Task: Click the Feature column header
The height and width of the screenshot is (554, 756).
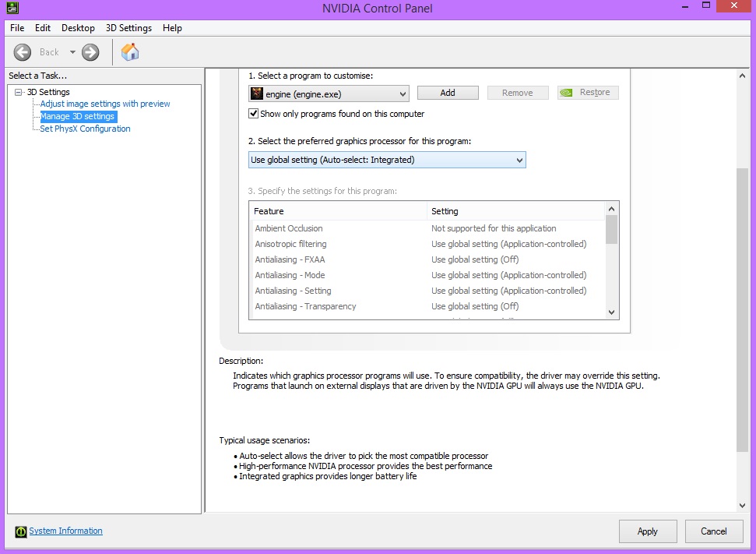Action: [x=338, y=211]
